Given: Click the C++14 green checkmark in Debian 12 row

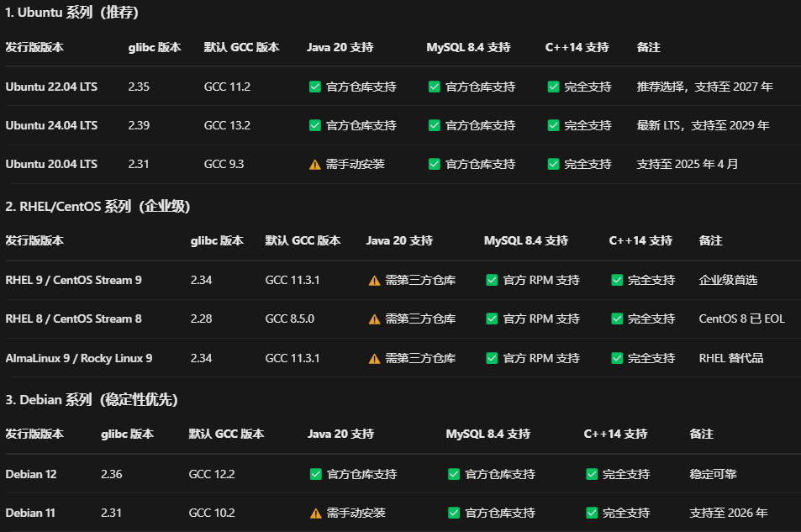Looking at the screenshot, I should click(592, 474).
